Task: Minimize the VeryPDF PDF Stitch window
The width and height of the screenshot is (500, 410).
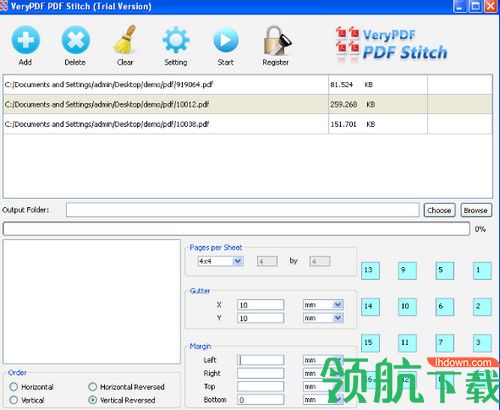Action: (460, 6)
